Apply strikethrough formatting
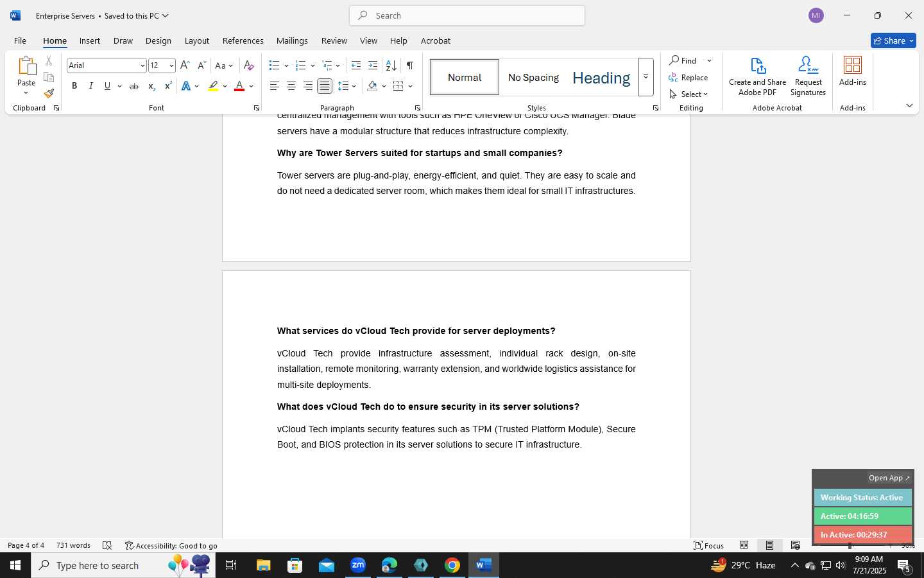 click(133, 86)
